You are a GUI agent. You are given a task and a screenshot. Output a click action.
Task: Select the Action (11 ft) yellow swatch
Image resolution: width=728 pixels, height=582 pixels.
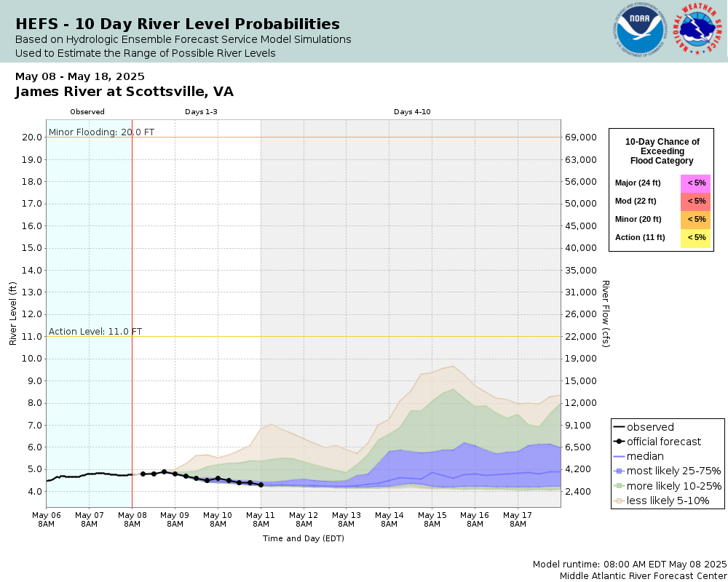[695, 238]
